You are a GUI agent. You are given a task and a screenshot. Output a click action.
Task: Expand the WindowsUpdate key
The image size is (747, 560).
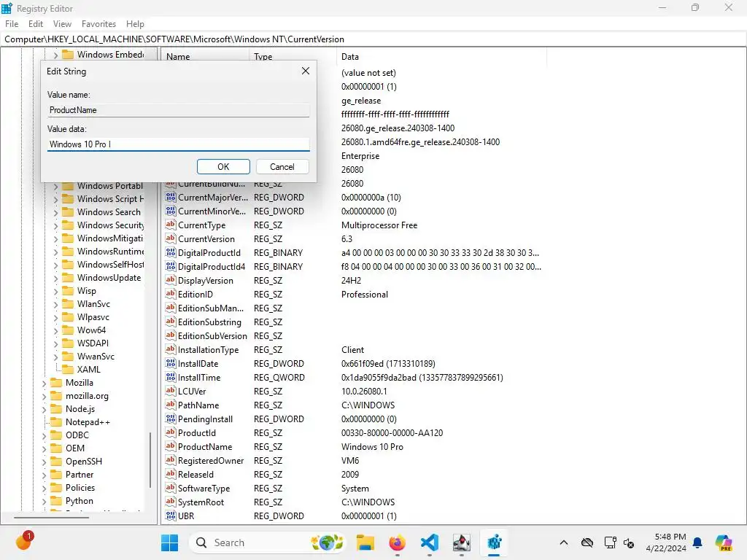[x=55, y=278]
